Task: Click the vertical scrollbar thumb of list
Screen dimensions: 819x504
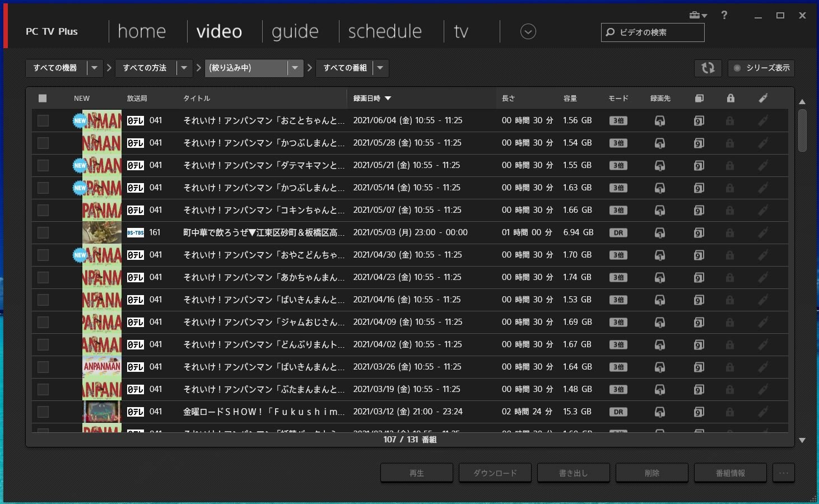Action: point(802,130)
